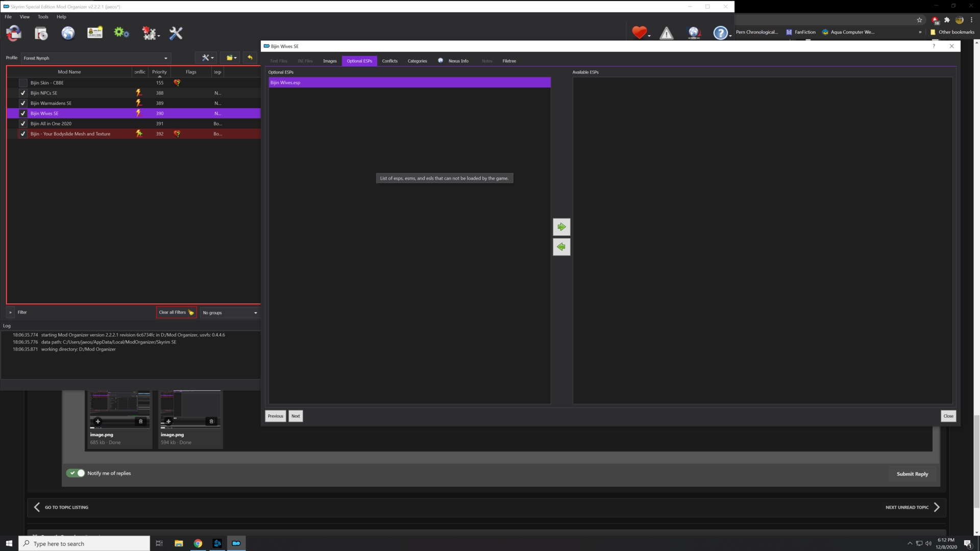The width and height of the screenshot is (980, 551).
Task: Open the wrench list options dropdown
Action: (x=207, y=58)
